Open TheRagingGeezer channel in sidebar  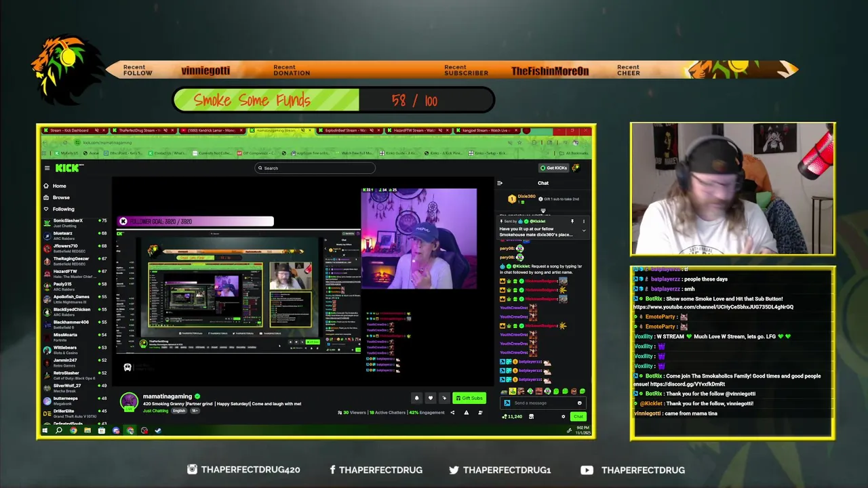click(76, 261)
